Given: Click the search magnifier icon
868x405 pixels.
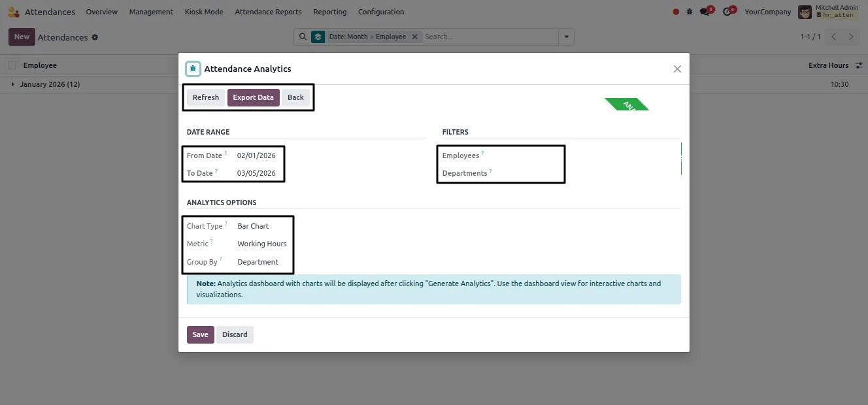Looking at the screenshot, I should pyautogui.click(x=303, y=37).
